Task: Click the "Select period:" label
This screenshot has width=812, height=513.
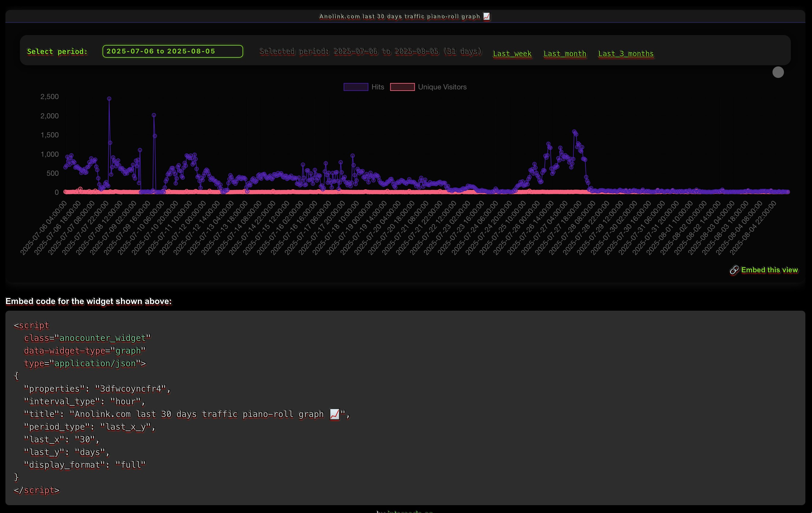Action: pos(57,52)
